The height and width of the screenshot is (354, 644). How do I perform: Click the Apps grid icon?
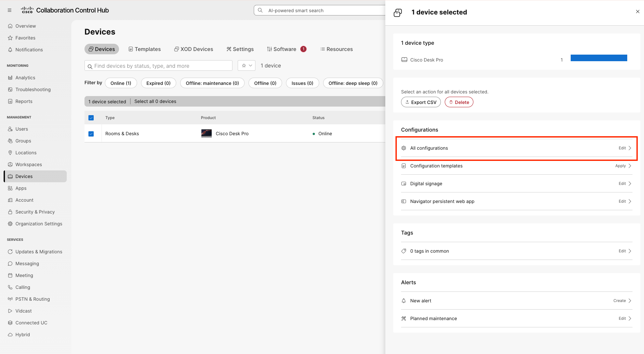click(x=10, y=188)
